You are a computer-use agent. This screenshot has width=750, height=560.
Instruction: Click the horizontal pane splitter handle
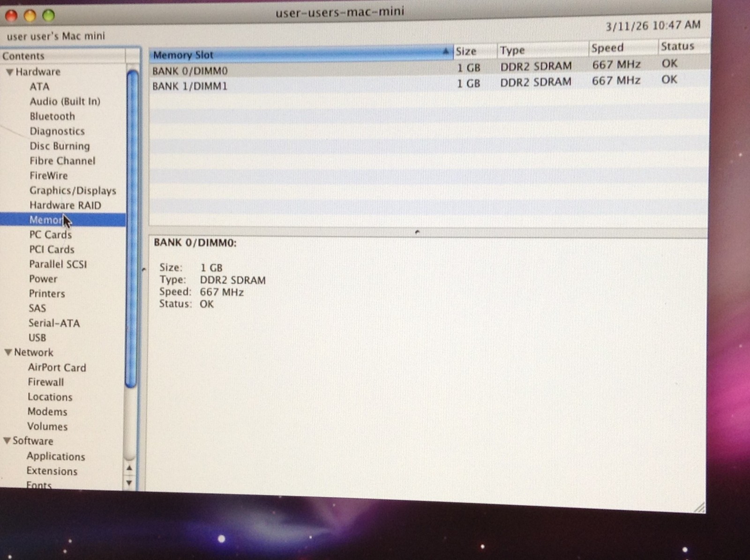coord(417,231)
